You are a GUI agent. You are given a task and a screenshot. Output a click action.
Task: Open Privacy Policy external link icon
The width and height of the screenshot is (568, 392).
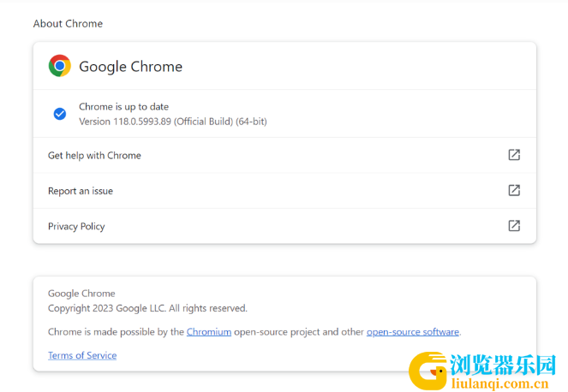click(x=514, y=226)
